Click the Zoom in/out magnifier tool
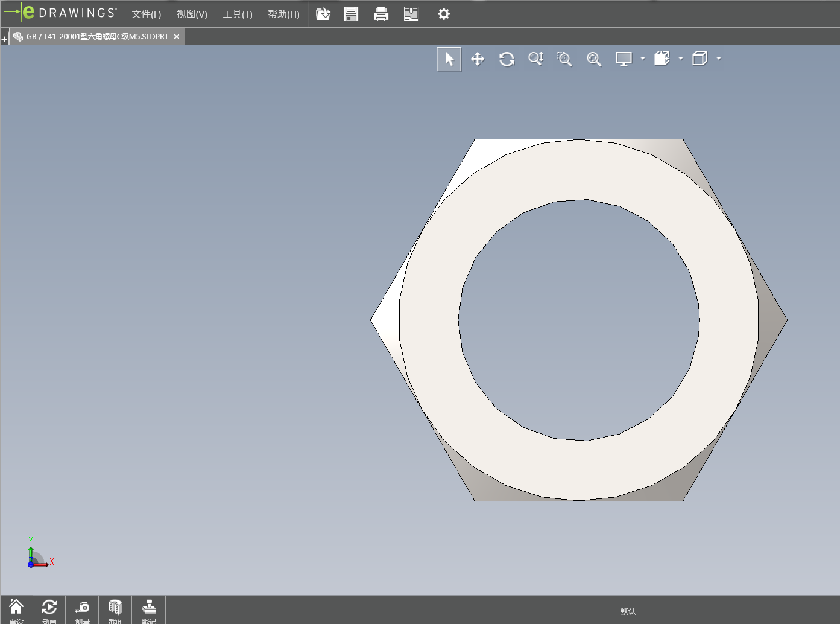Image resolution: width=840 pixels, height=624 pixels. (x=535, y=59)
